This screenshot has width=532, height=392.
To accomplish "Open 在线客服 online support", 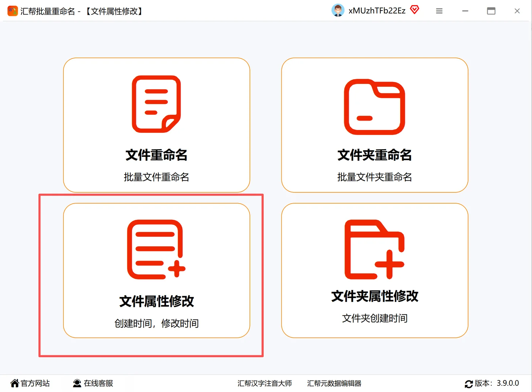I will coord(98,383).
